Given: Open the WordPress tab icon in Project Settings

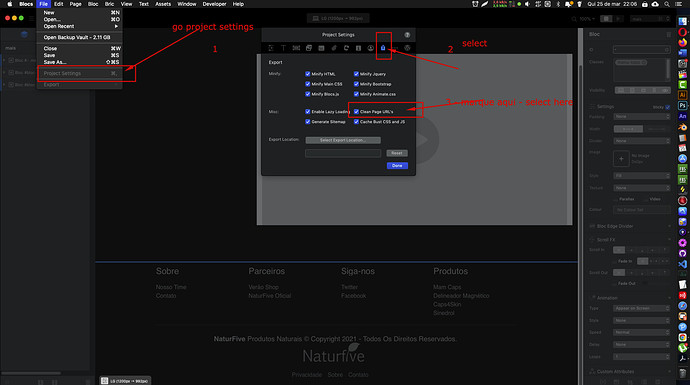Looking at the screenshot, I should click(x=407, y=48).
